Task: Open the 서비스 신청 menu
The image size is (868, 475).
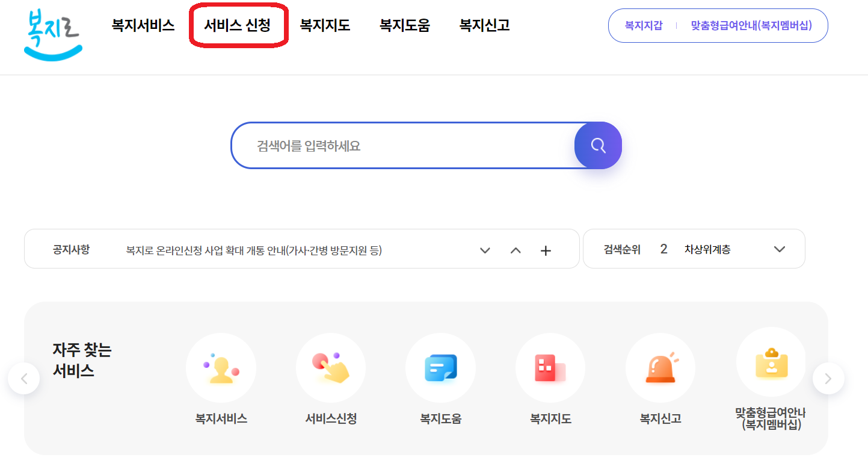Action: tap(238, 25)
